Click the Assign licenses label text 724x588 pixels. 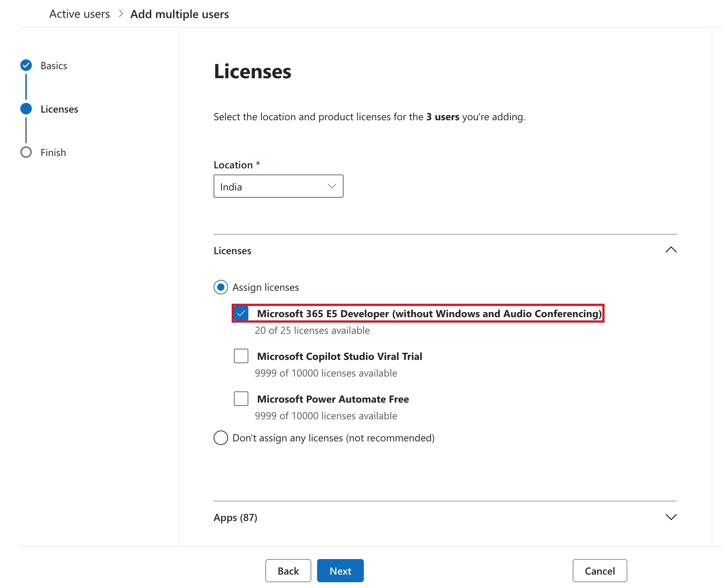(x=266, y=287)
